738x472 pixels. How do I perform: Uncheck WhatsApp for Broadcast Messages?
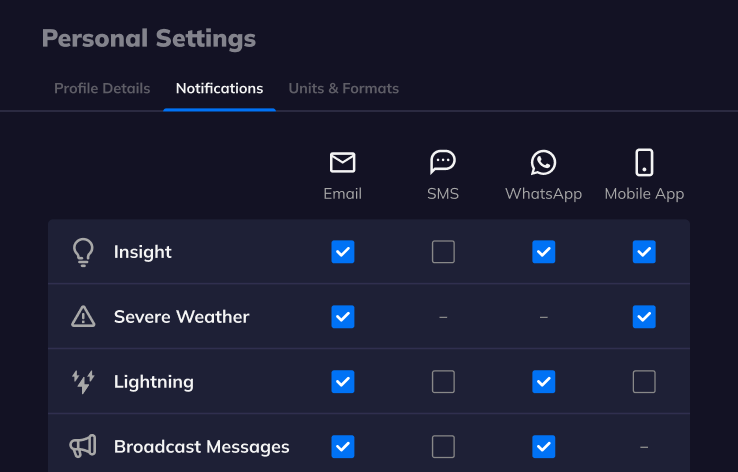coord(543,446)
